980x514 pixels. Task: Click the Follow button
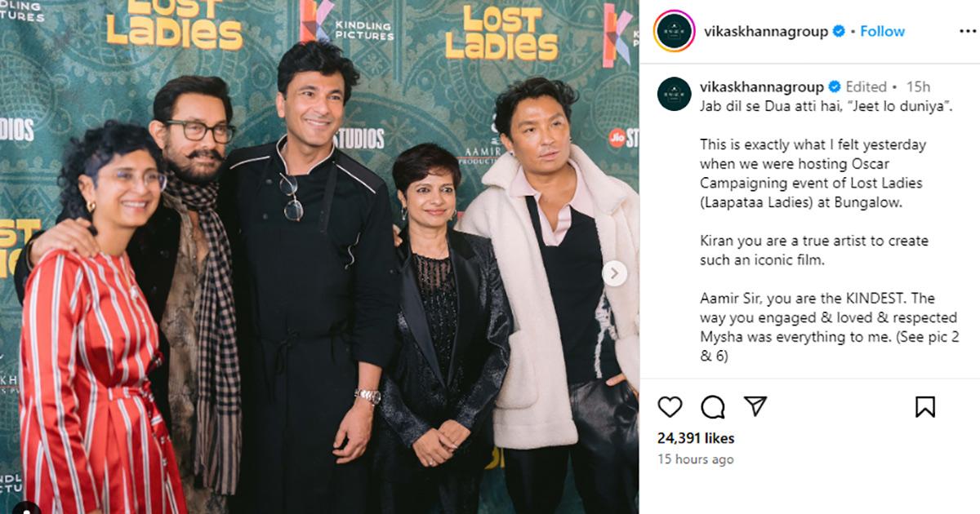[x=882, y=32]
